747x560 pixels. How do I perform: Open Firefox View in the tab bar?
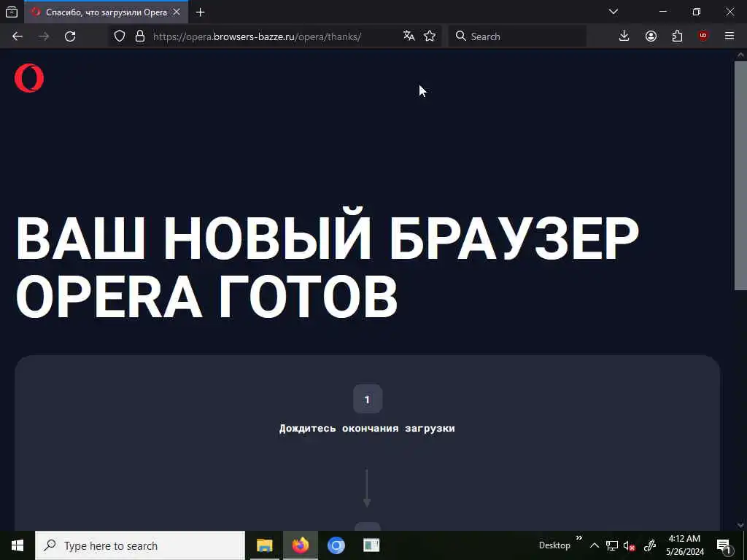pyautogui.click(x=12, y=12)
